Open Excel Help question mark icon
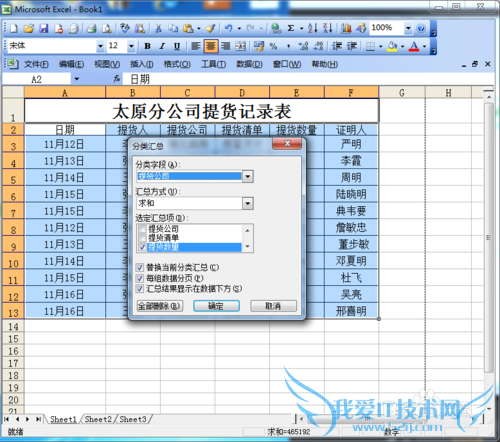The image size is (500, 442). (421, 28)
